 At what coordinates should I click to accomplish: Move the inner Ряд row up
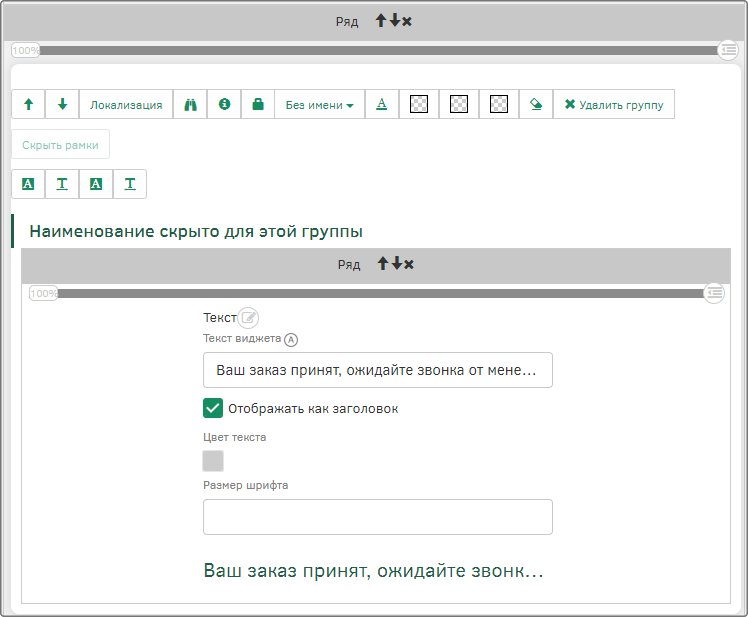[x=383, y=263]
